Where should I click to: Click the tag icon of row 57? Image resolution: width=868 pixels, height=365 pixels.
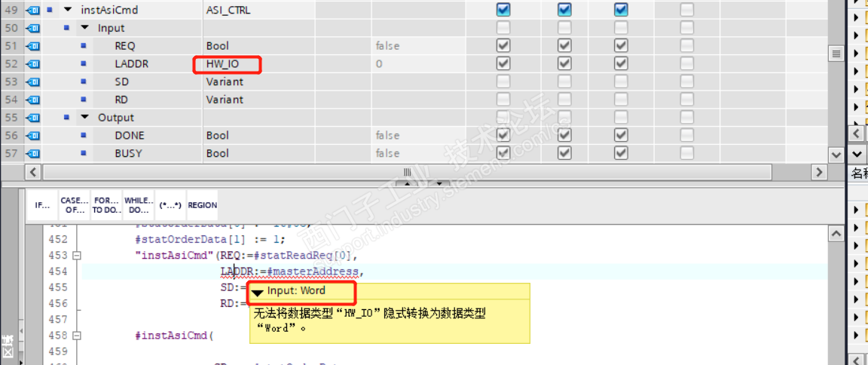click(x=32, y=153)
